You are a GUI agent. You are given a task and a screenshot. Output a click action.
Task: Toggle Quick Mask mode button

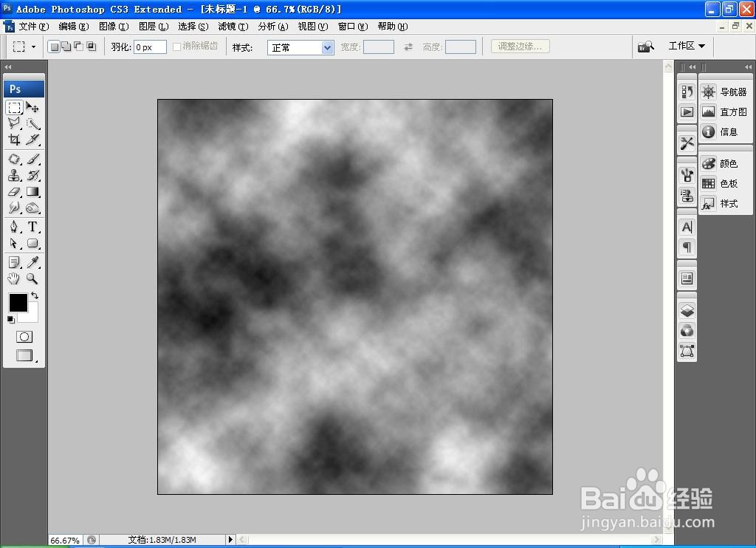coord(24,337)
